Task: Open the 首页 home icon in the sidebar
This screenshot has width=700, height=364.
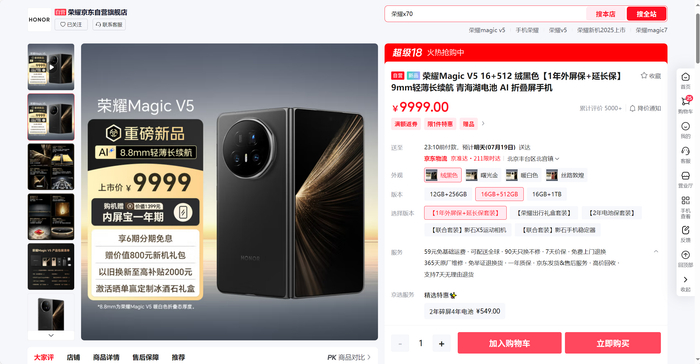Action: (x=685, y=77)
